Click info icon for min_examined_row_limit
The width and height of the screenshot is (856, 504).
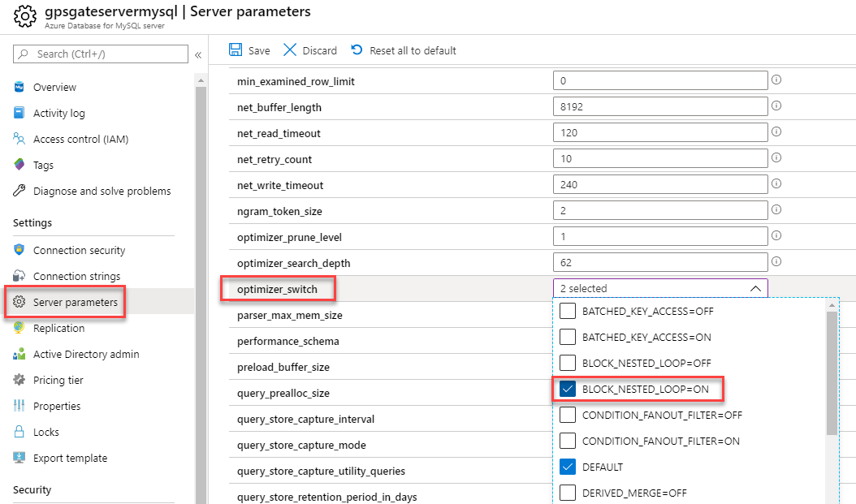point(776,80)
